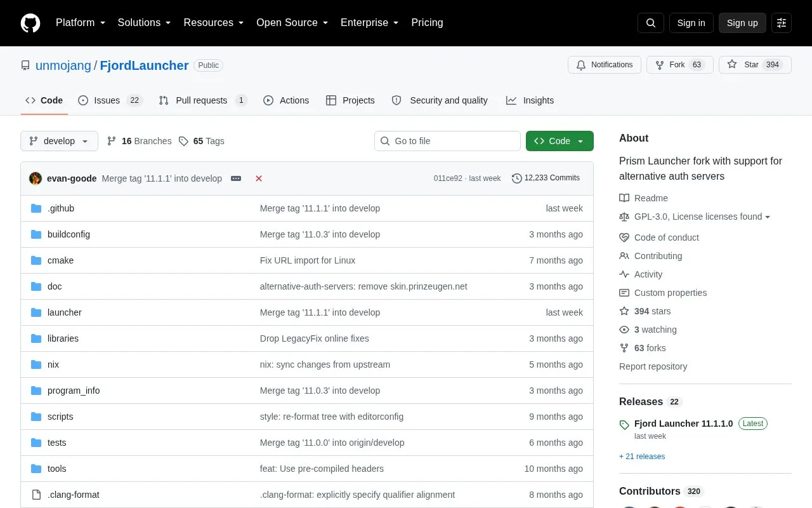Click the Notifications bell button
Screen dimensions: 812x508
click(605, 65)
